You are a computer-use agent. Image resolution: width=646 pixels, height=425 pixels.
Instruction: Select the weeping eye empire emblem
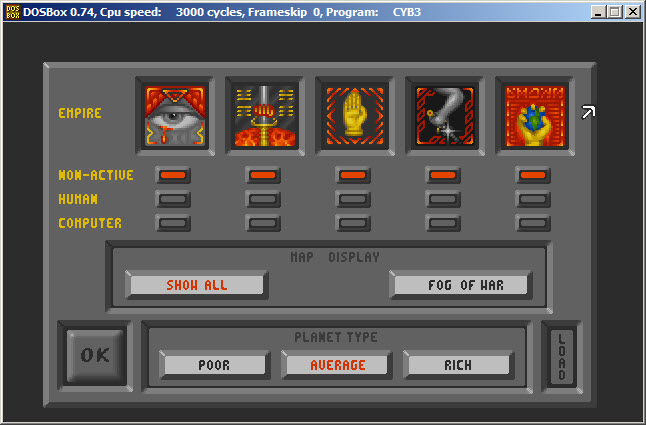click(175, 116)
